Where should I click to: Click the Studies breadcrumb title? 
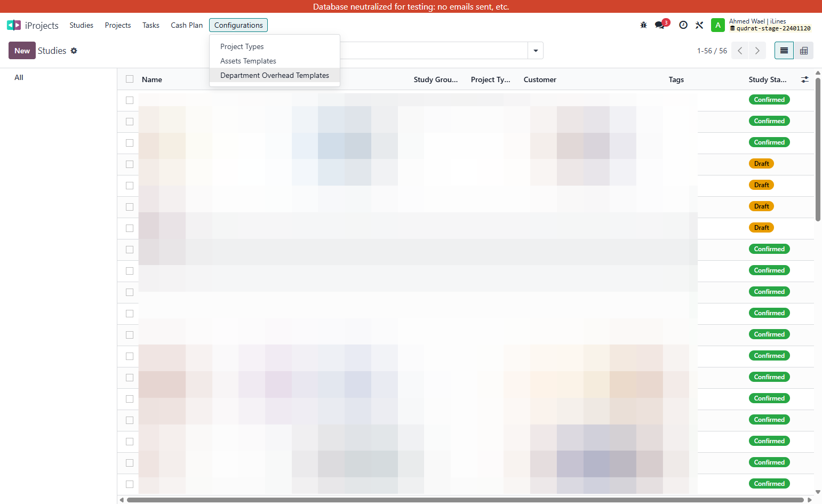pyautogui.click(x=52, y=51)
